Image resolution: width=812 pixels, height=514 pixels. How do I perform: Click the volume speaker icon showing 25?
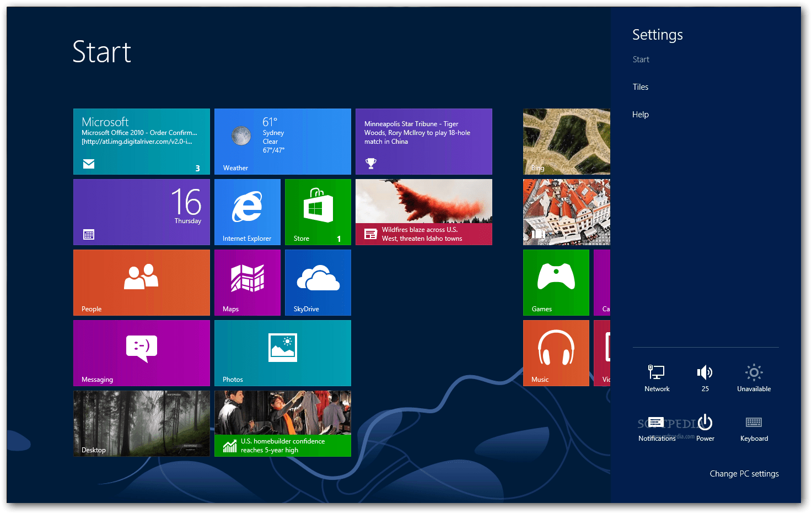[x=705, y=372]
